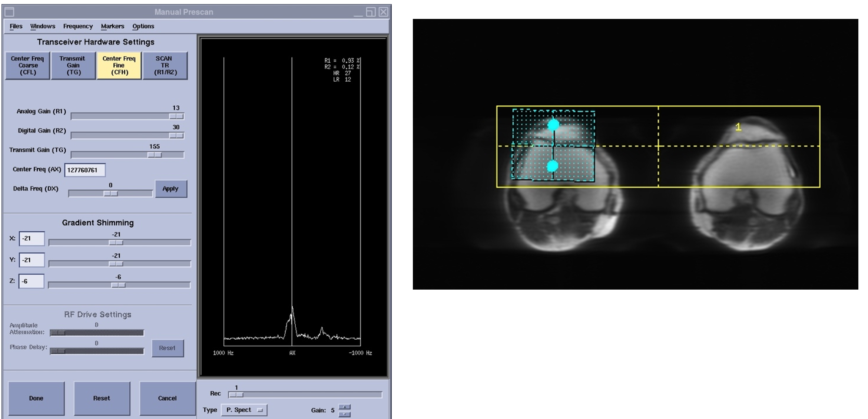868x419 pixels.
Task: Select Center Freq Coarse (CFL) mode
Action: pos(27,65)
